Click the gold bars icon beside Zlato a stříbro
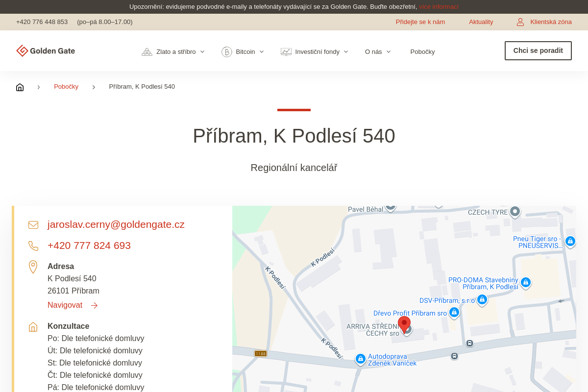588x392 pixels. 147,52
